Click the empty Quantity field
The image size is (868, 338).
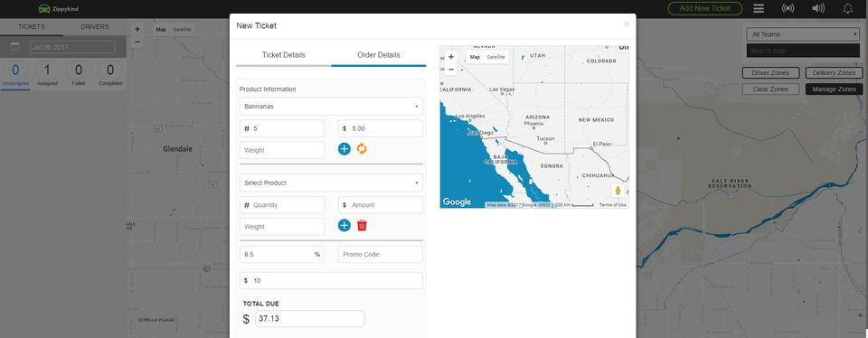pos(282,204)
